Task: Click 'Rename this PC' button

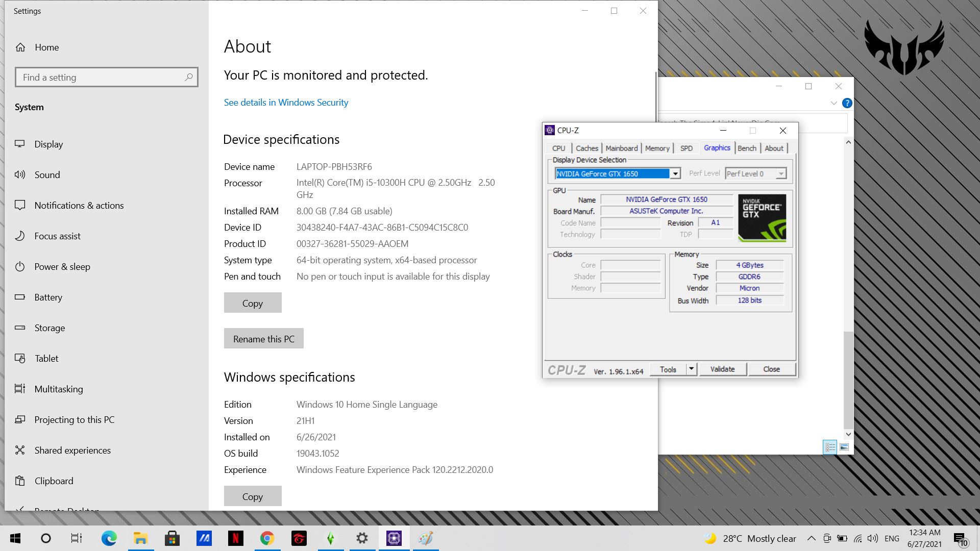Action: (263, 338)
